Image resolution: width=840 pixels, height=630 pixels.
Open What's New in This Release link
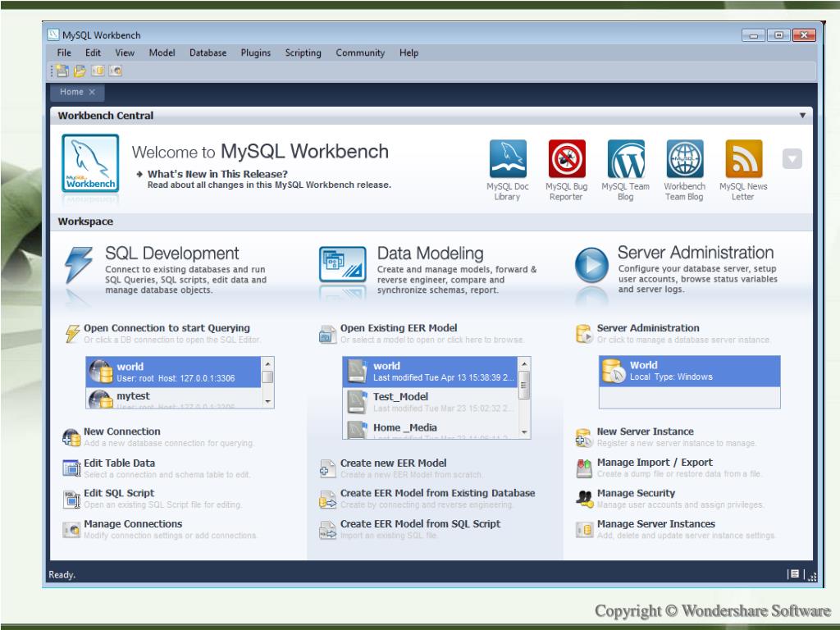tap(217, 174)
